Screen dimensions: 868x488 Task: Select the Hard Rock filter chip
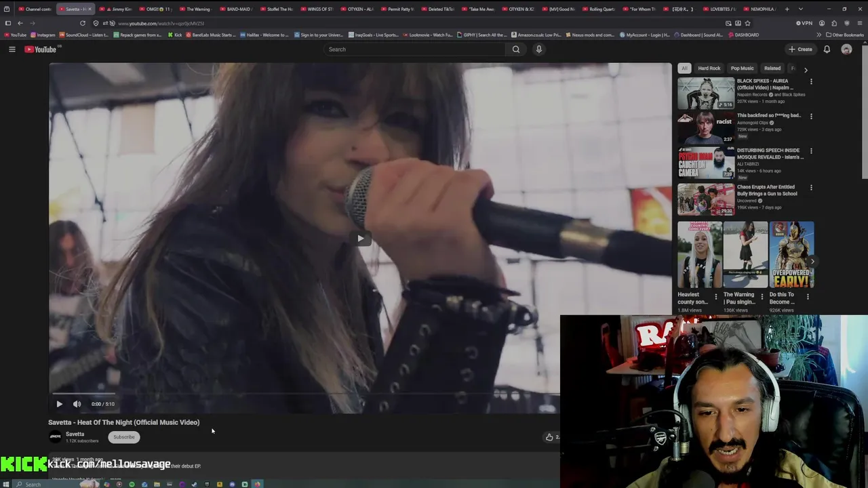[709, 68]
